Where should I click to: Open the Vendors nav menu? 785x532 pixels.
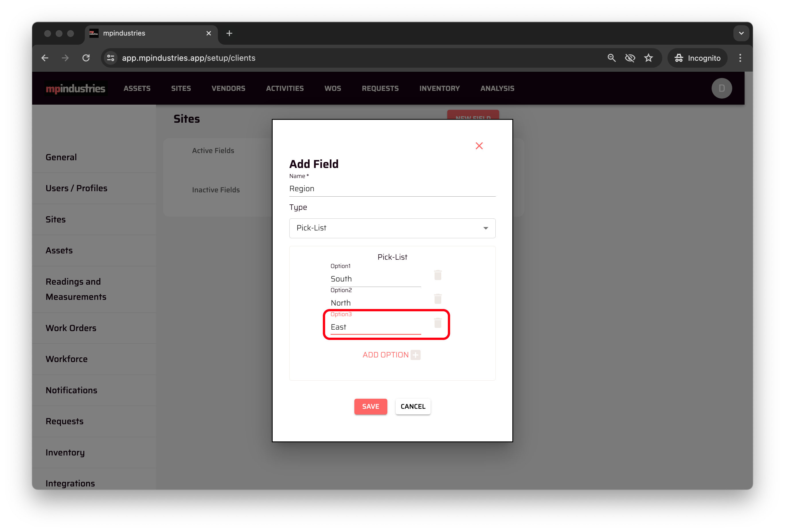click(x=228, y=89)
